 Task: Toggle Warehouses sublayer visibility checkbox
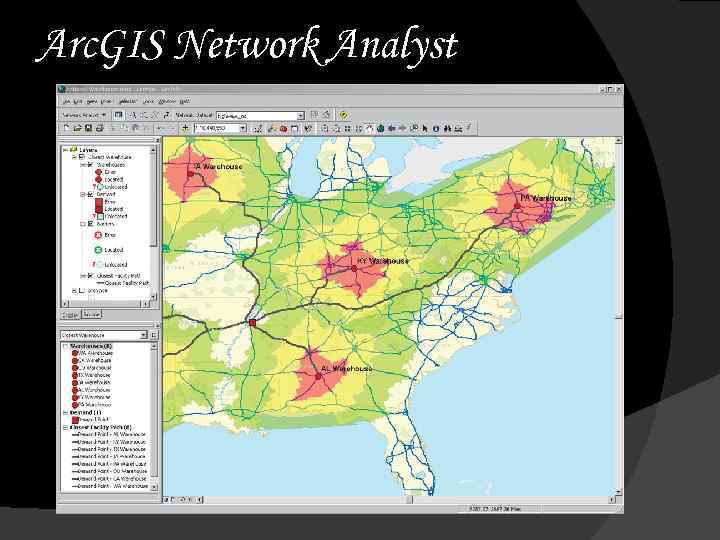tap(91, 164)
